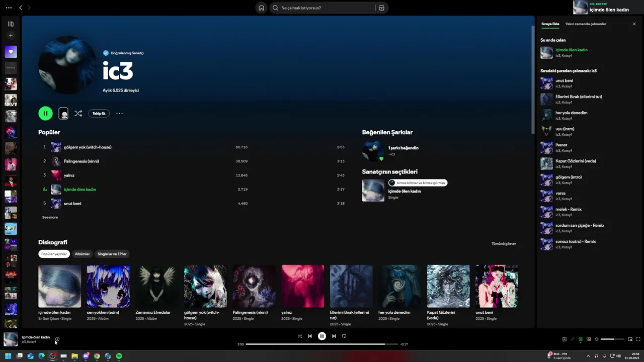Follow the artist with Takip Et
Viewport: 644px width, 362px height.
pyautogui.click(x=99, y=114)
